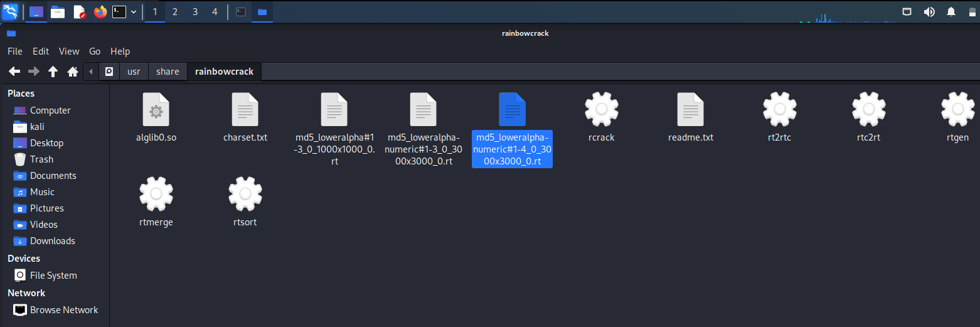Click the lock screen tray icon
980x327 pixels.
point(971,12)
